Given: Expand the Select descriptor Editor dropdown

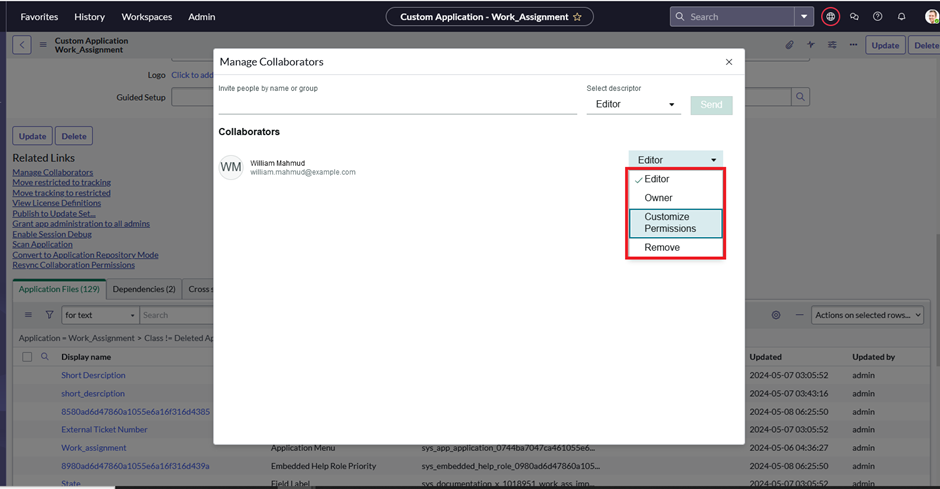Looking at the screenshot, I should pyautogui.click(x=633, y=104).
